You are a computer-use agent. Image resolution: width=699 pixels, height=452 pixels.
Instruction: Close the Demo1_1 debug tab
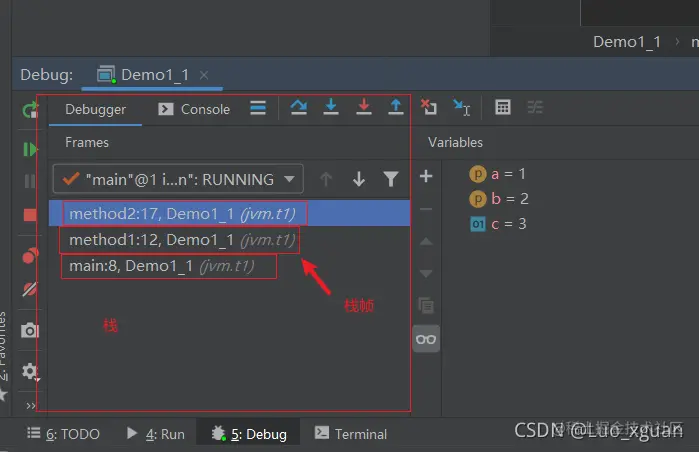(204, 75)
